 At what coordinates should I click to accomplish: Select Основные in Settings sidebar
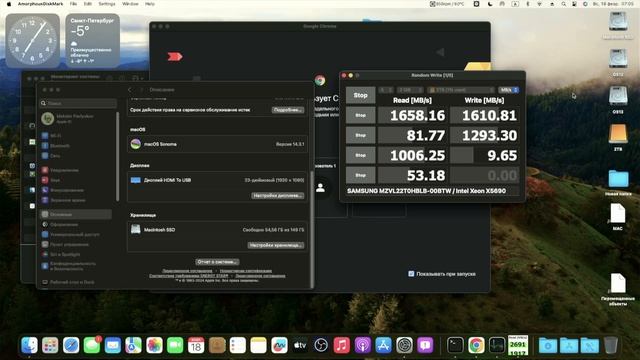point(76,214)
